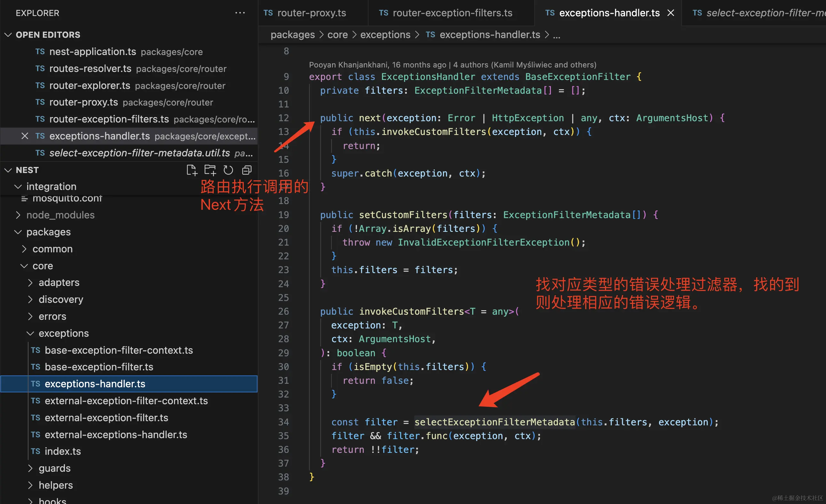Click the New File icon in NEST header
This screenshot has height=504, width=826.
(192, 170)
